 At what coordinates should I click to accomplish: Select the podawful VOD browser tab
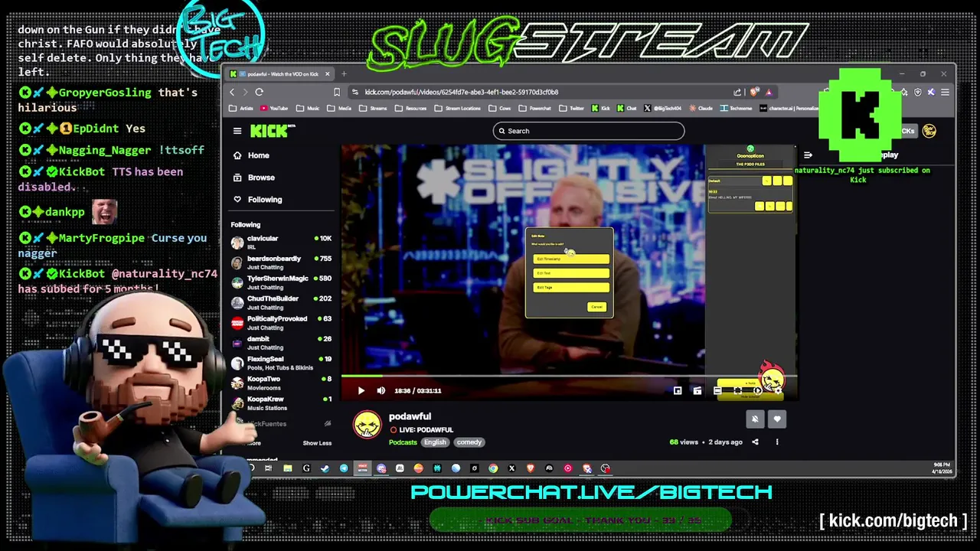(279, 74)
